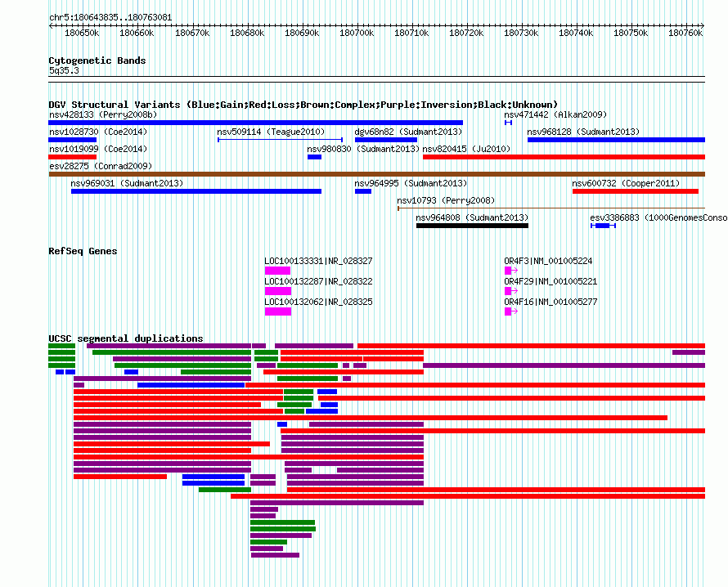This screenshot has width=728, height=587.
Task: Open variant nsv964808 (Sudmant2013) label
Action: tap(472, 217)
